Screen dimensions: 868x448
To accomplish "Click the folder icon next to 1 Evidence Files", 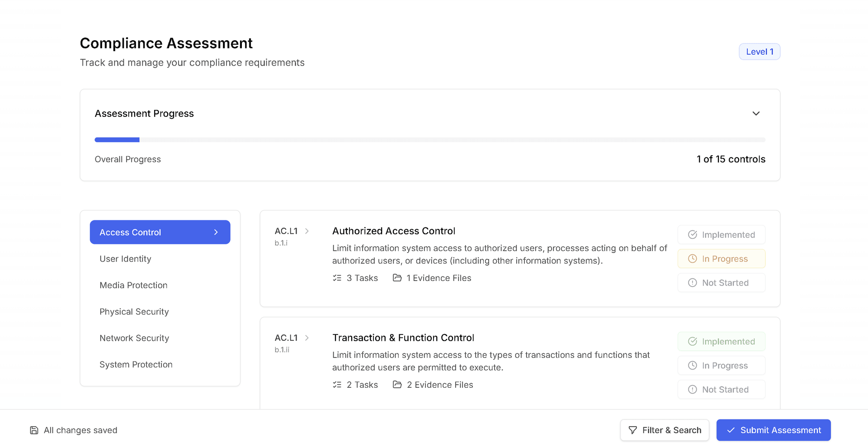I will [397, 278].
